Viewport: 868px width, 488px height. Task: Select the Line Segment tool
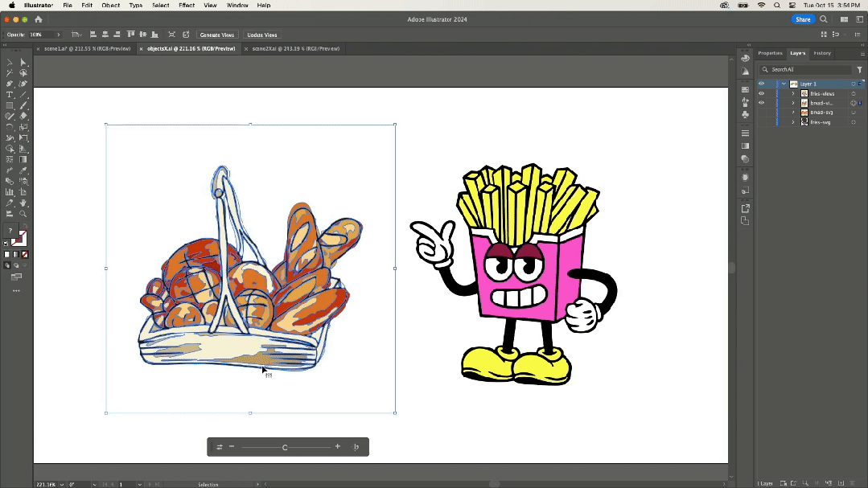click(x=23, y=95)
